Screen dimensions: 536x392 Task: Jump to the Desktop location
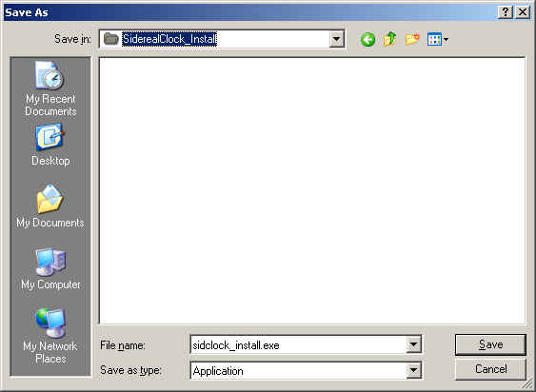(50, 146)
